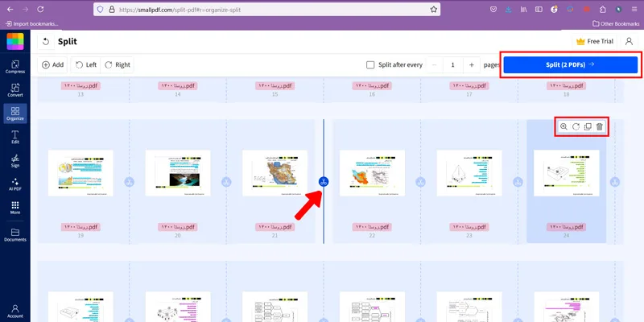Enable the Split after every checkbox
Screen dimensions: 644x322
[x=370, y=65]
